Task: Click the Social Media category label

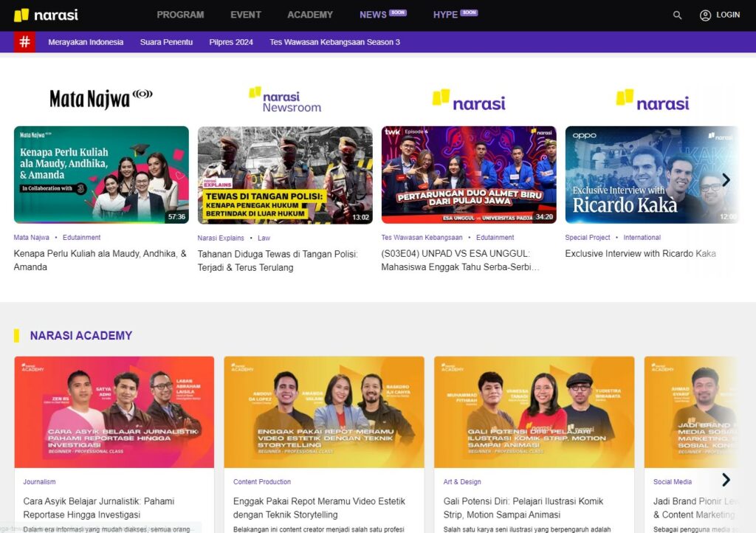Action: [x=672, y=482]
